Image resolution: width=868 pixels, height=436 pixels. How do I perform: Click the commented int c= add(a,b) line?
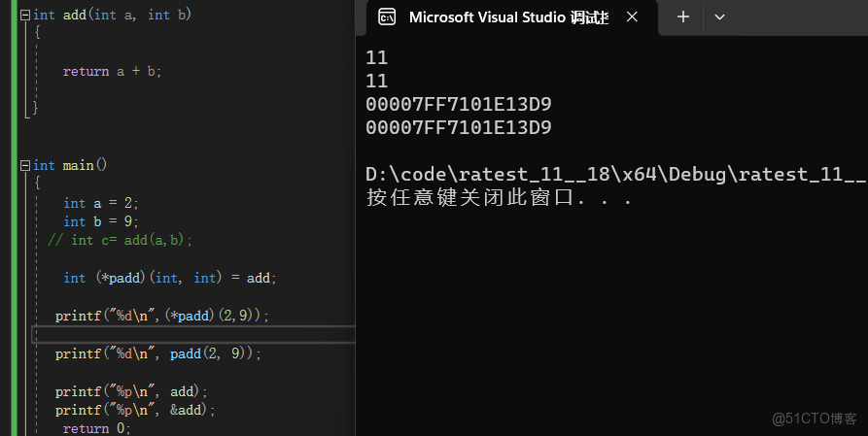[x=121, y=240]
